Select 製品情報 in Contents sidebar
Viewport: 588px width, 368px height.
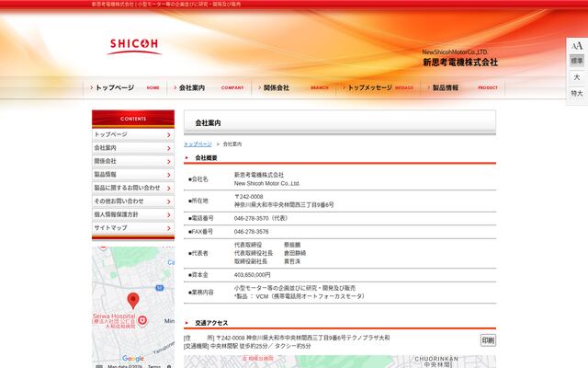(x=133, y=175)
